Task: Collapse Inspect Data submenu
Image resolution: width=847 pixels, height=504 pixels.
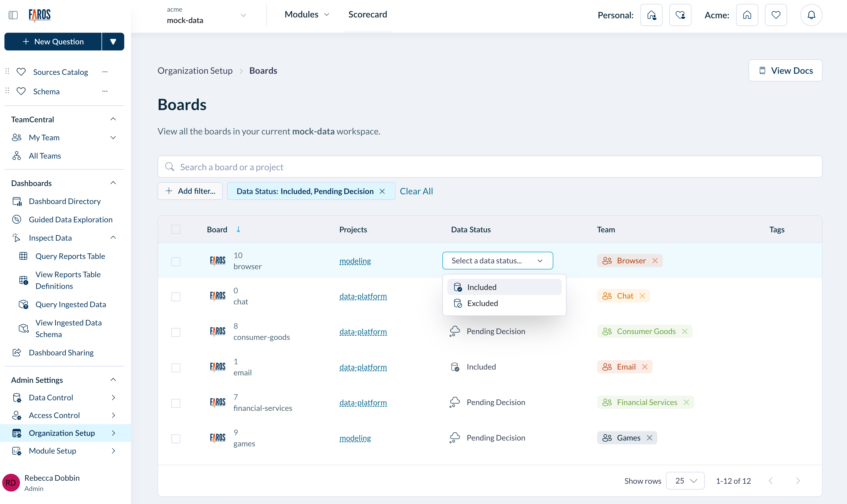Action: tap(113, 238)
